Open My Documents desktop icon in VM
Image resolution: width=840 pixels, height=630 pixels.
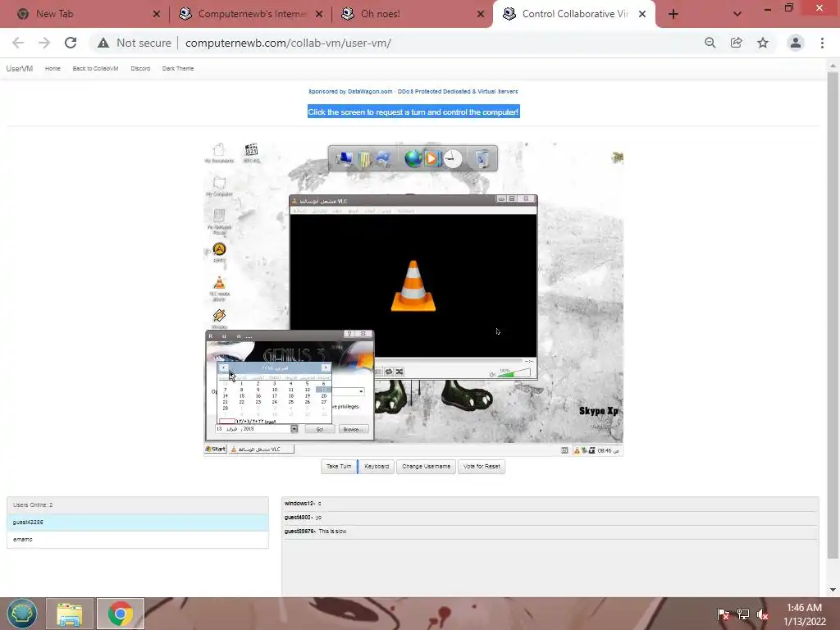point(219,153)
